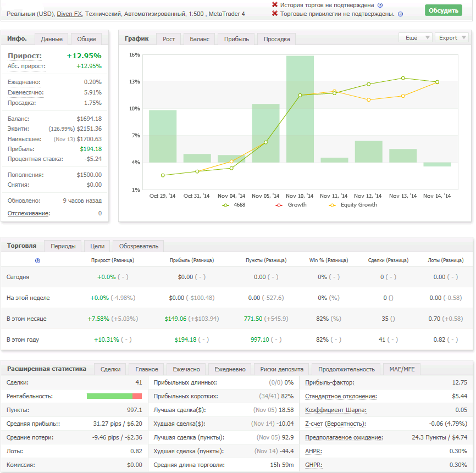
Task: Select the Расширенная статистика tab
Action: click(x=47, y=369)
